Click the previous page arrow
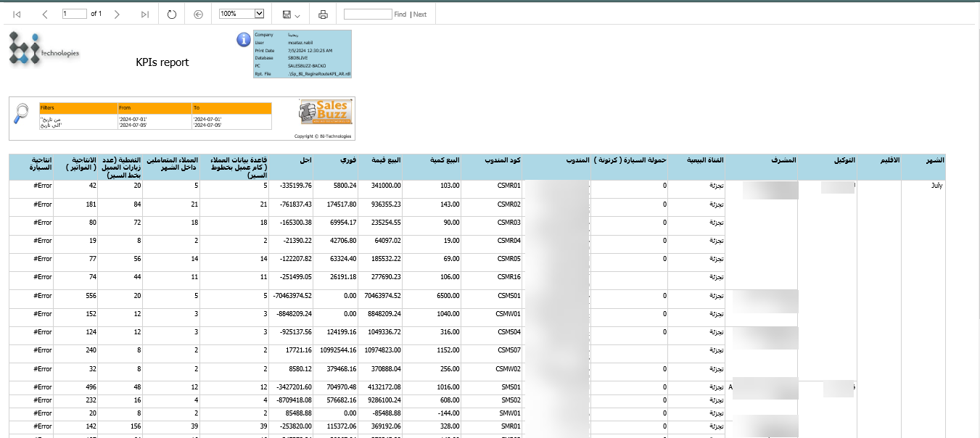The image size is (980, 438). [45, 15]
